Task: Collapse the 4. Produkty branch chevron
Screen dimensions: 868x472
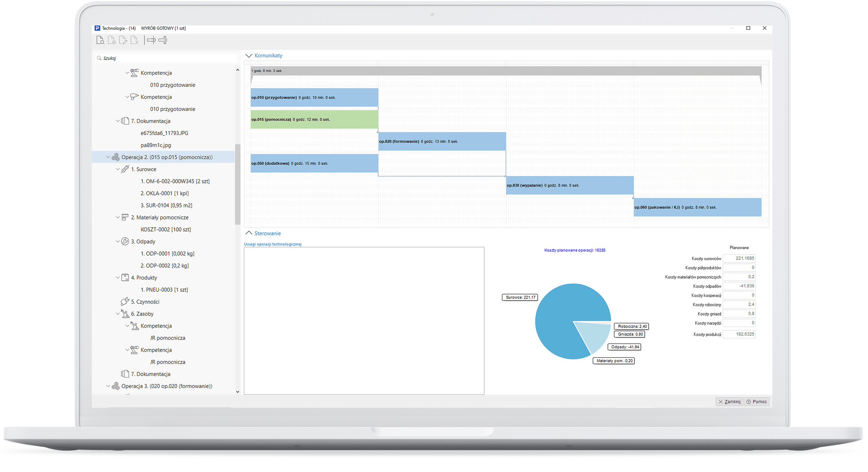Action: [x=118, y=278]
